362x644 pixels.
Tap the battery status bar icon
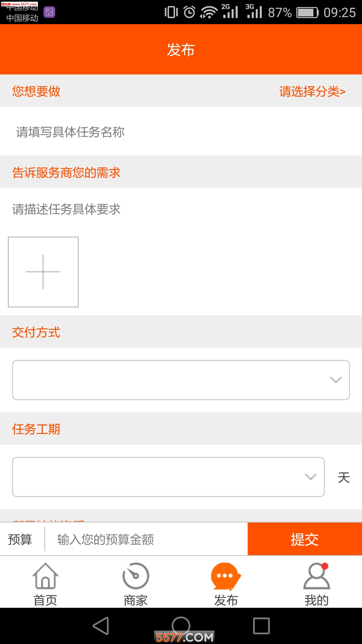[307, 12]
